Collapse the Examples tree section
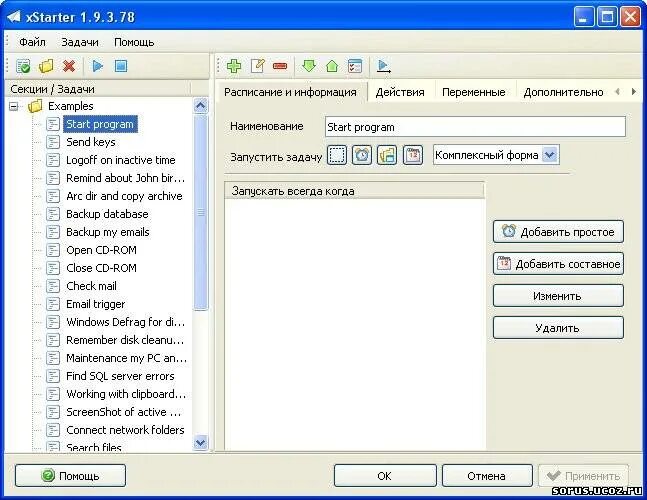The width and height of the screenshot is (647, 500). 14,106
